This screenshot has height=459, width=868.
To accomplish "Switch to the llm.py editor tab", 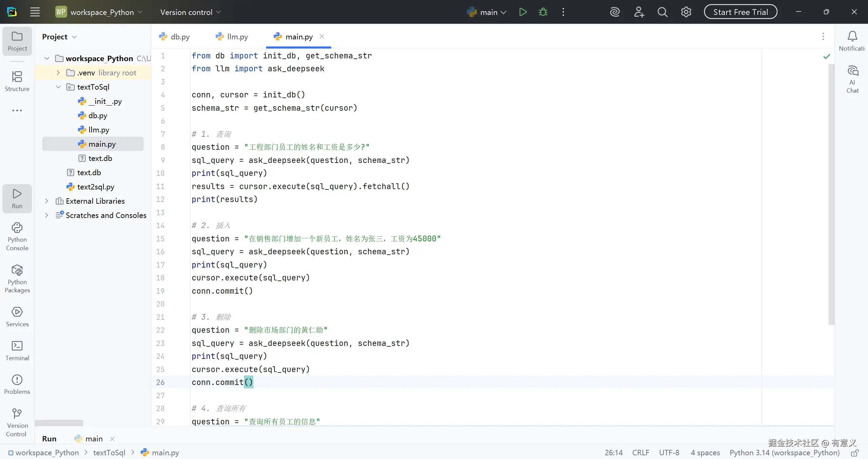I will [232, 37].
